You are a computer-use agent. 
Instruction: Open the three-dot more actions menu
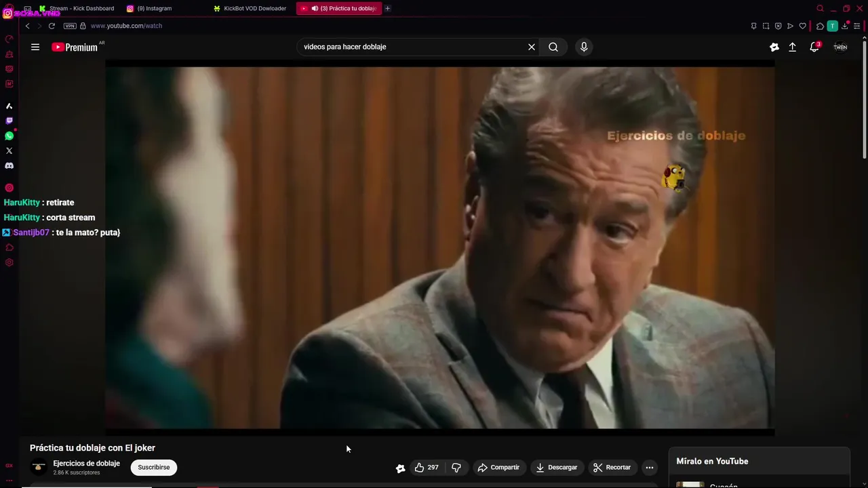(649, 467)
